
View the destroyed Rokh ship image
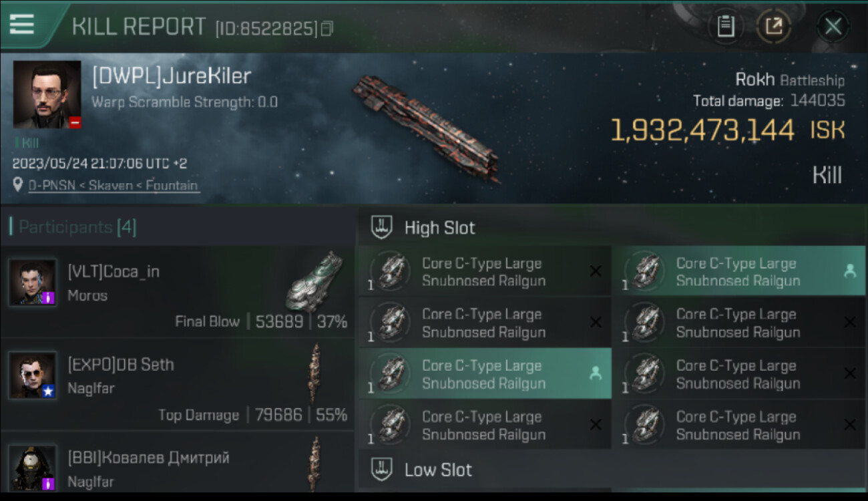click(426, 129)
